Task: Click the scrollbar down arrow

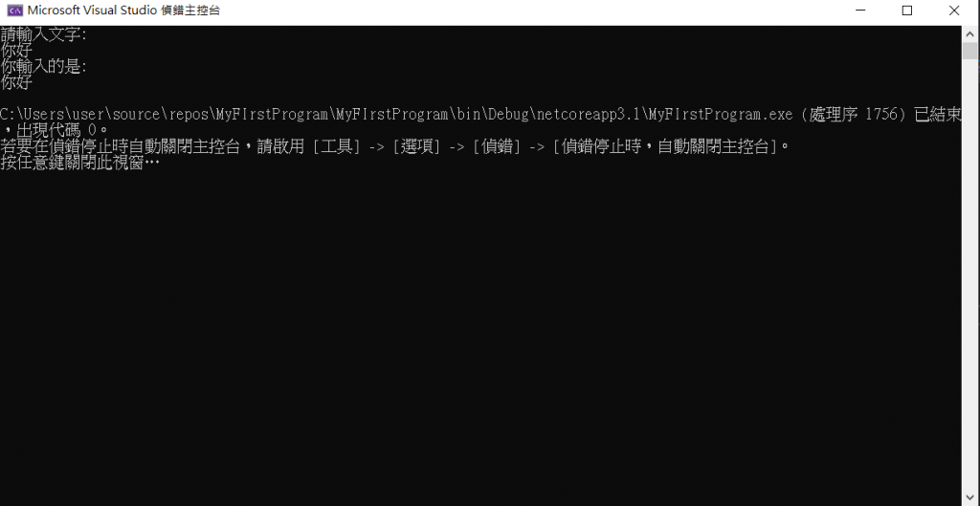Action: click(970, 498)
